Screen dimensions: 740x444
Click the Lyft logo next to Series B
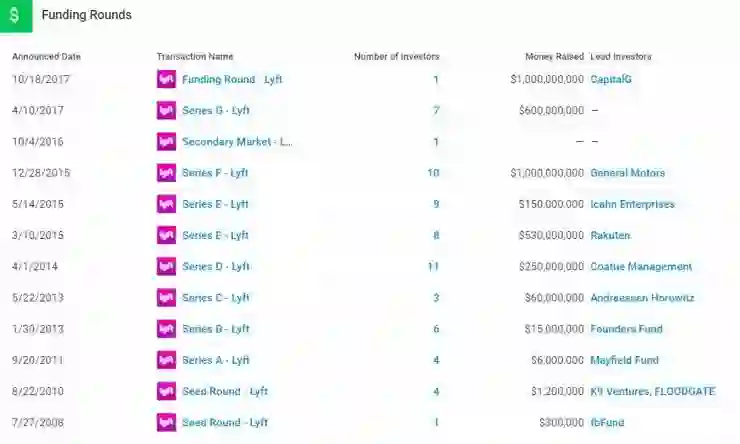click(x=166, y=329)
